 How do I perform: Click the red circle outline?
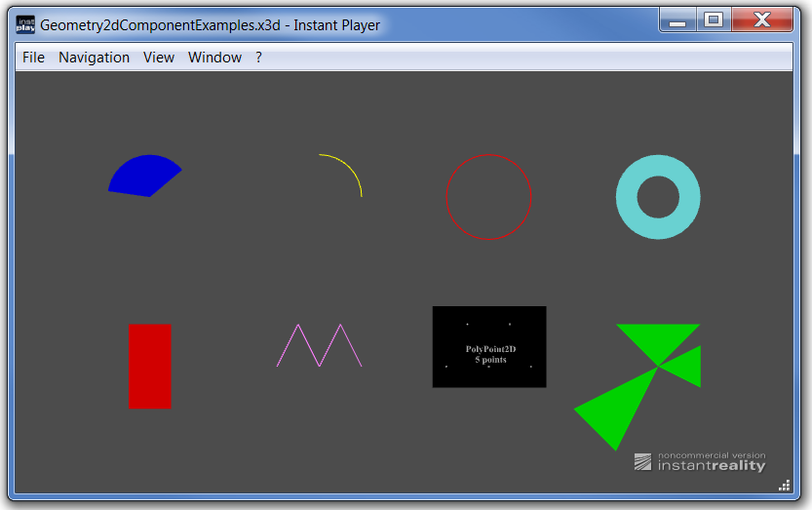click(446, 196)
